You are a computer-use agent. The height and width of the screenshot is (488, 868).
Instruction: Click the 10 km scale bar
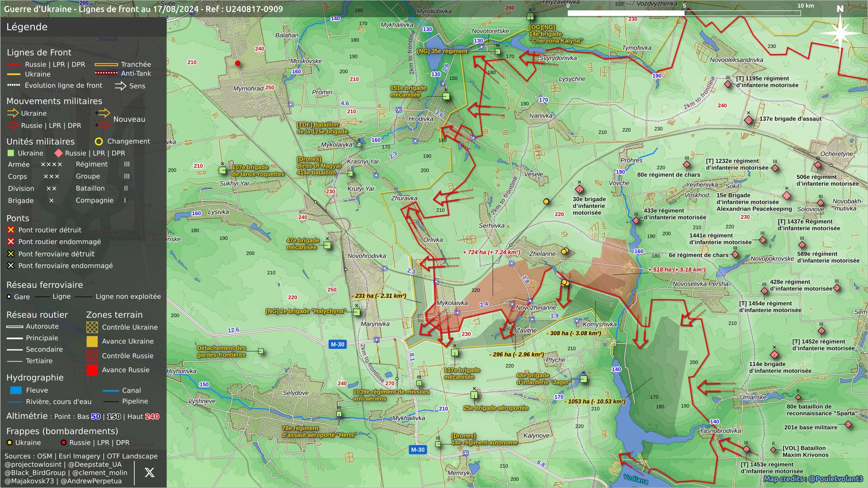click(x=684, y=13)
